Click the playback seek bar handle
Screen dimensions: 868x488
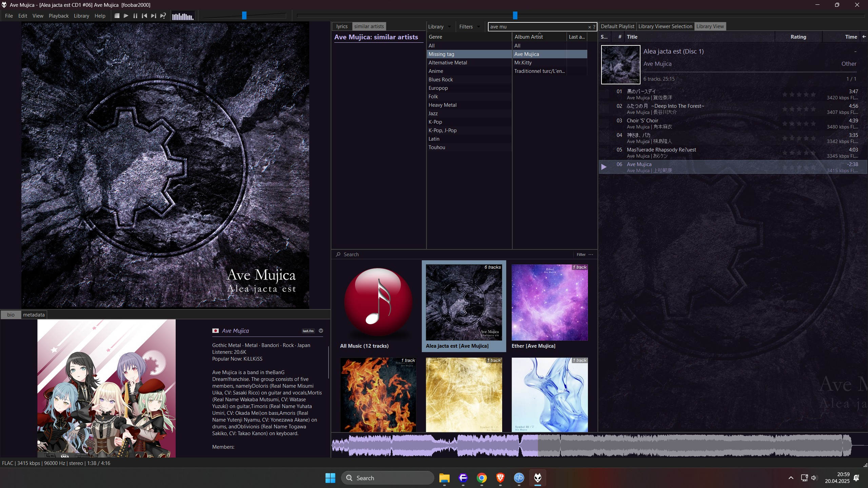515,15
